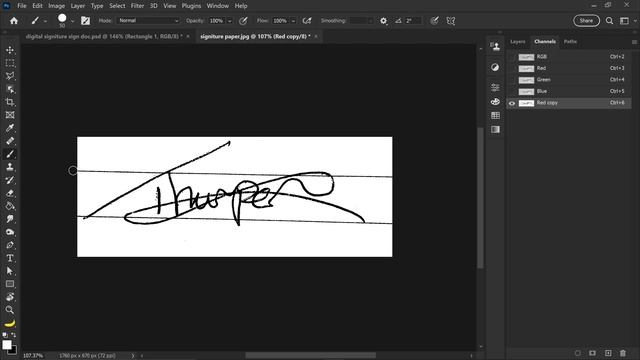
Task: Swap foreground and background colors
Action: 14,335
